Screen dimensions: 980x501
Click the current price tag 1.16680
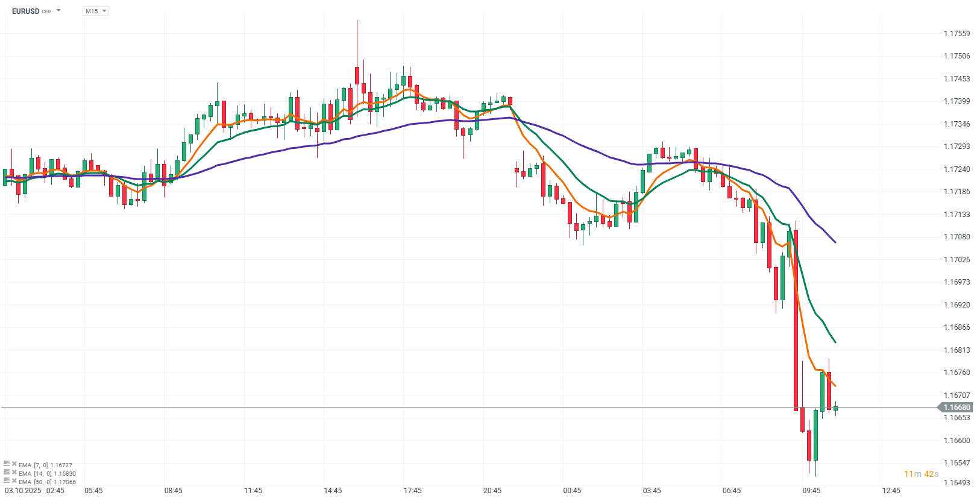coord(956,408)
